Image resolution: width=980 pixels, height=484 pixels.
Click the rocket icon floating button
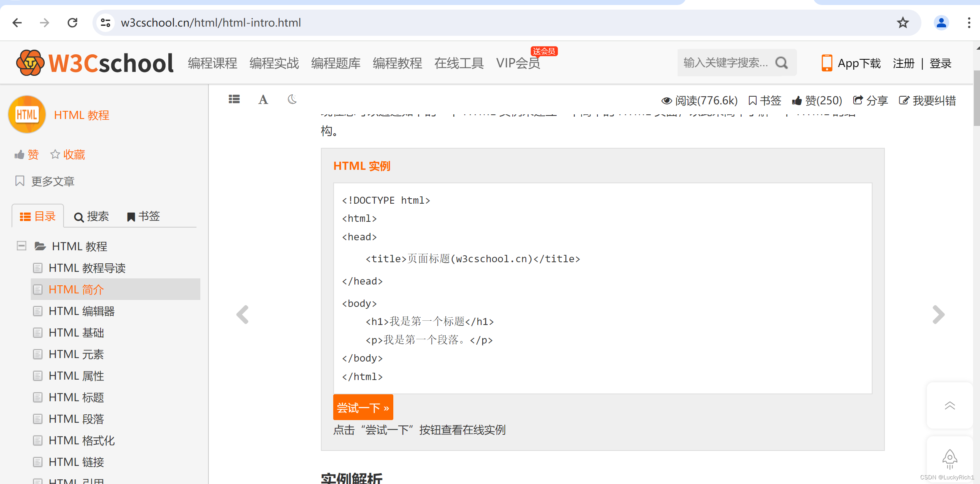pyautogui.click(x=950, y=459)
